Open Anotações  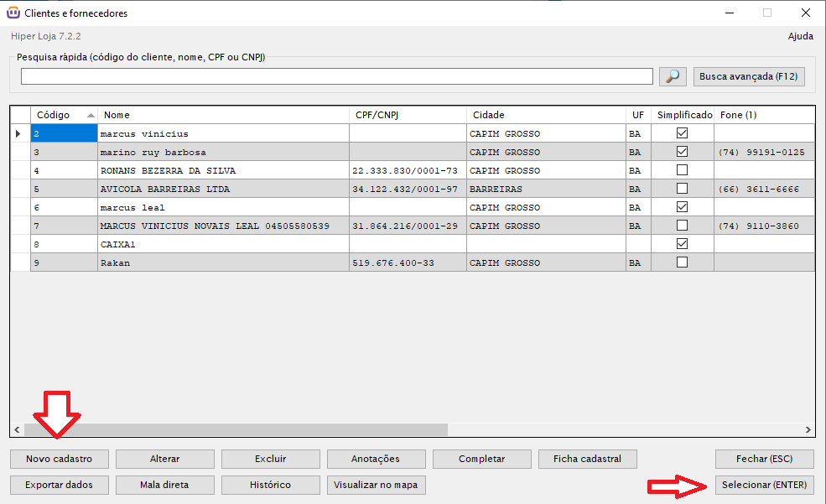point(377,459)
